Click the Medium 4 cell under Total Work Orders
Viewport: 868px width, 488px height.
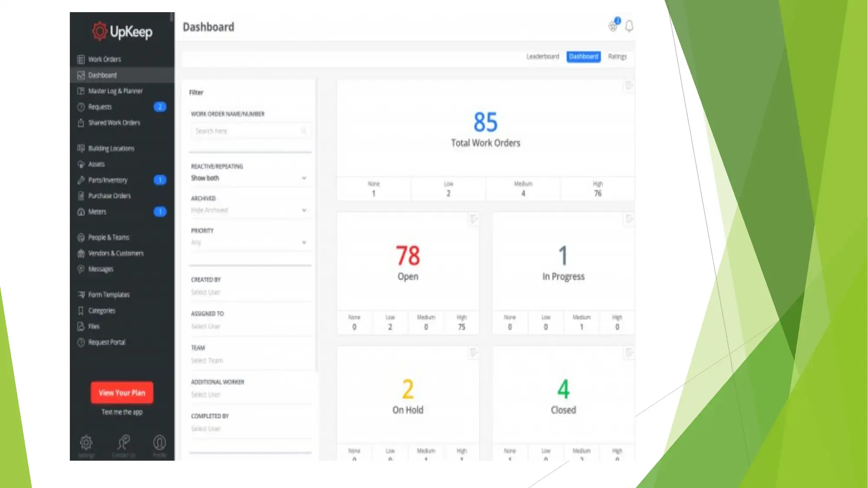pos(523,189)
